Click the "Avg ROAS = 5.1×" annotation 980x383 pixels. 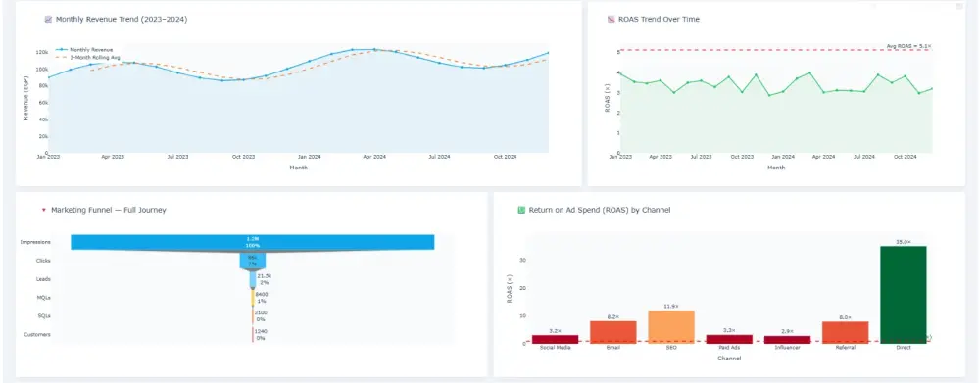(908, 46)
